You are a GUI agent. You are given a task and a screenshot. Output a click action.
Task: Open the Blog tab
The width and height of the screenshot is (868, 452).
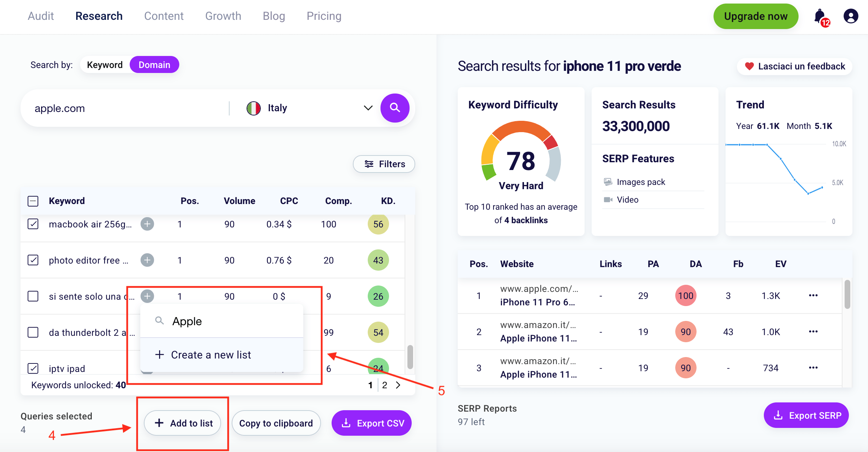[274, 16]
